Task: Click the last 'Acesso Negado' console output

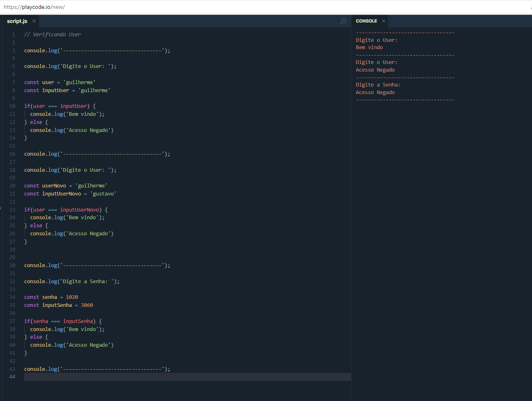Action: 375,93
